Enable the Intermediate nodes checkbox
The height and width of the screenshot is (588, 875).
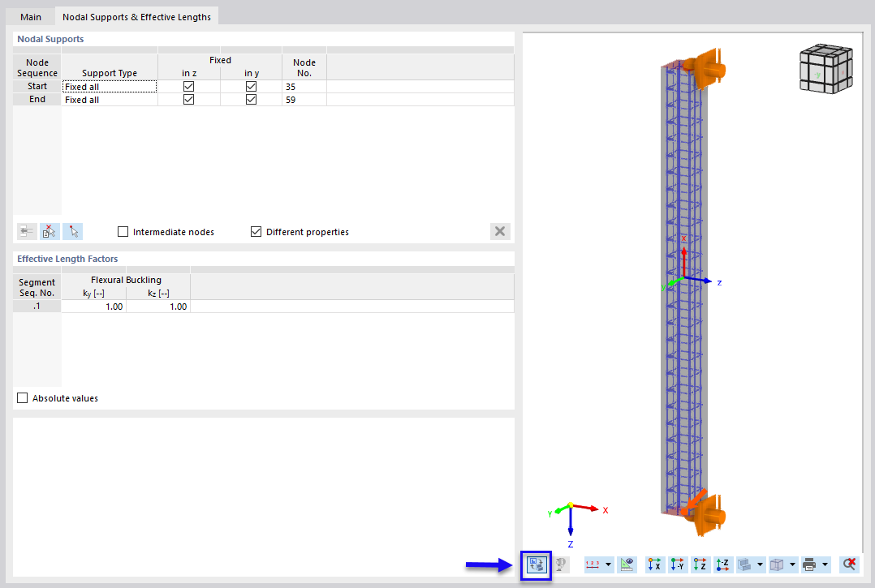pos(123,231)
